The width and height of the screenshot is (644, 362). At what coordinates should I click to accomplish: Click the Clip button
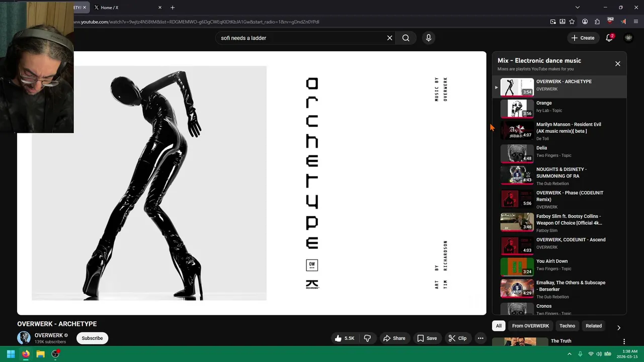(457, 338)
